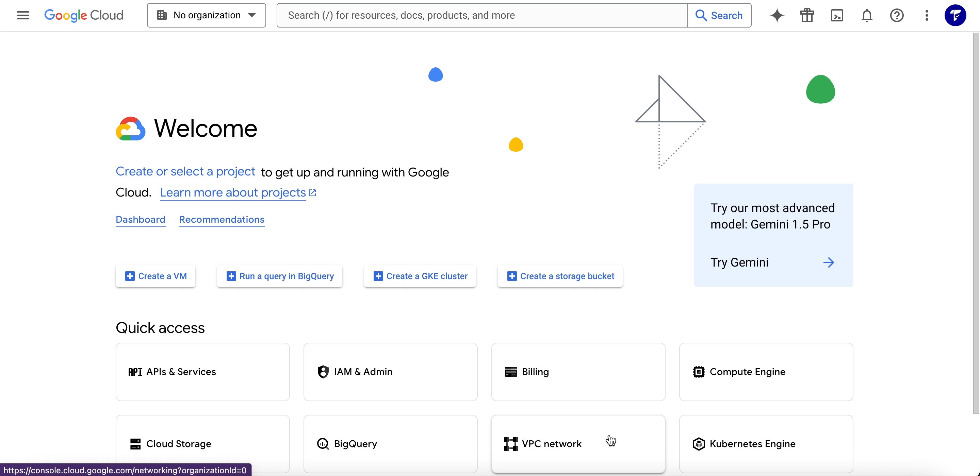The width and height of the screenshot is (980, 476).
Task: Open Learn more about projects link
Action: [x=238, y=192]
